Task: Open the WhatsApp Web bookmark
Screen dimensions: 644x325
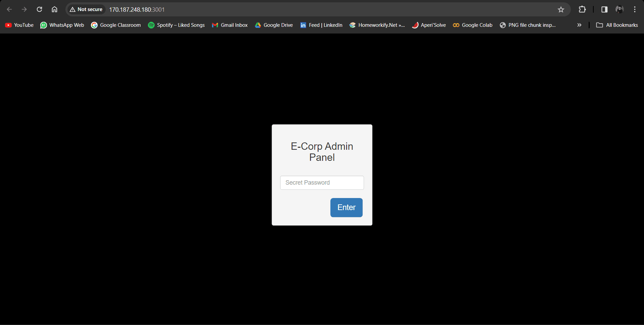Action: 62,25
